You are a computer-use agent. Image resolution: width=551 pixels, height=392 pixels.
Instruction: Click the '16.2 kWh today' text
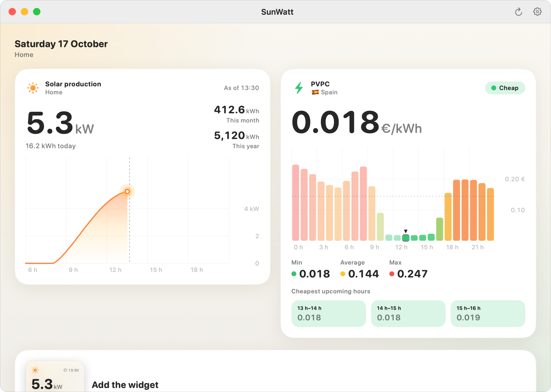coord(51,146)
